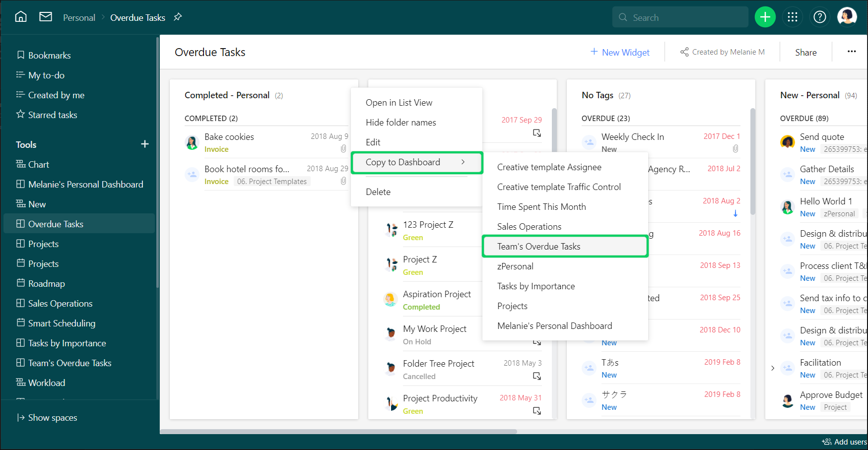Open the apps grid launcher

pyautogui.click(x=792, y=17)
